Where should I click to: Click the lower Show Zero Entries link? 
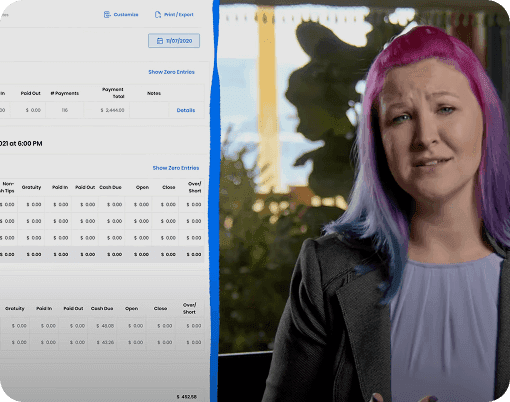[176, 168]
